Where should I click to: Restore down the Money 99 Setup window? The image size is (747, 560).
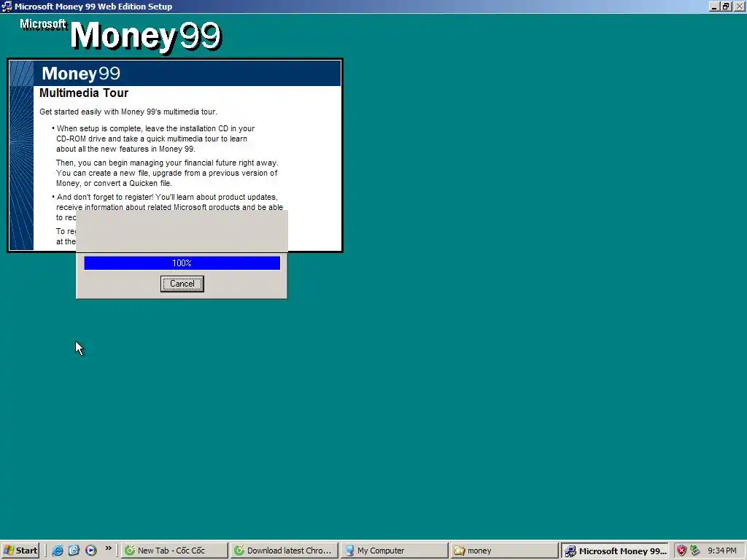[x=726, y=7]
